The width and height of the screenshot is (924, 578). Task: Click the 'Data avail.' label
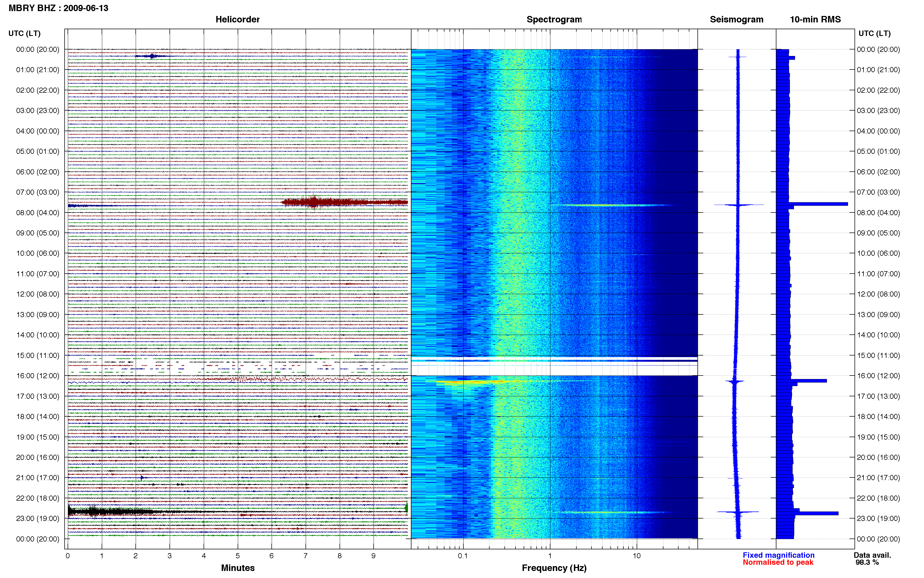tap(872, 555)
